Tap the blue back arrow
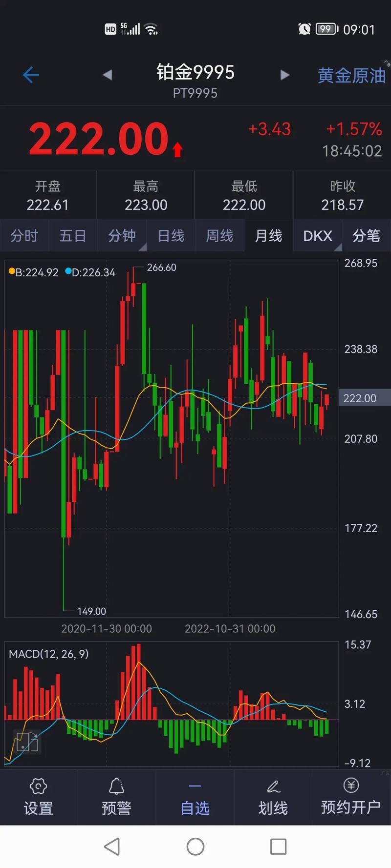 [x=31, y=75]
